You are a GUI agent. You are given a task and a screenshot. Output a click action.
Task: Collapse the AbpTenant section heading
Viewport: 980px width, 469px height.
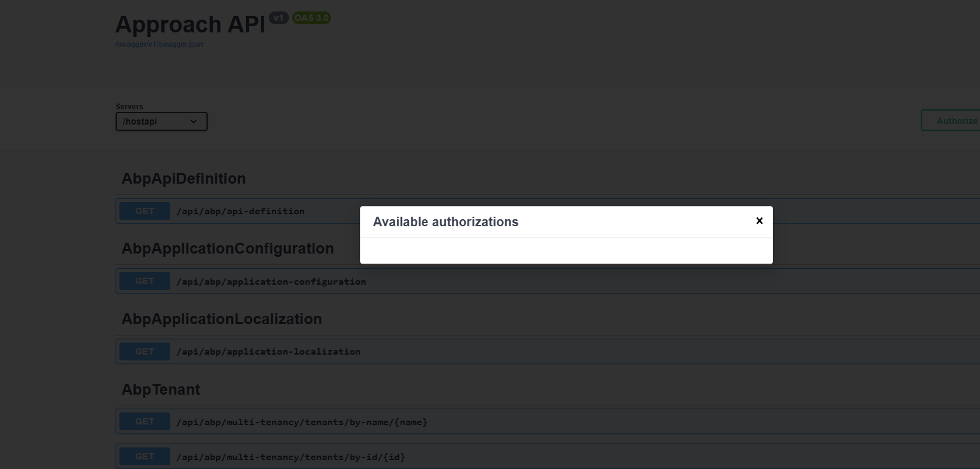pos(161,390)
